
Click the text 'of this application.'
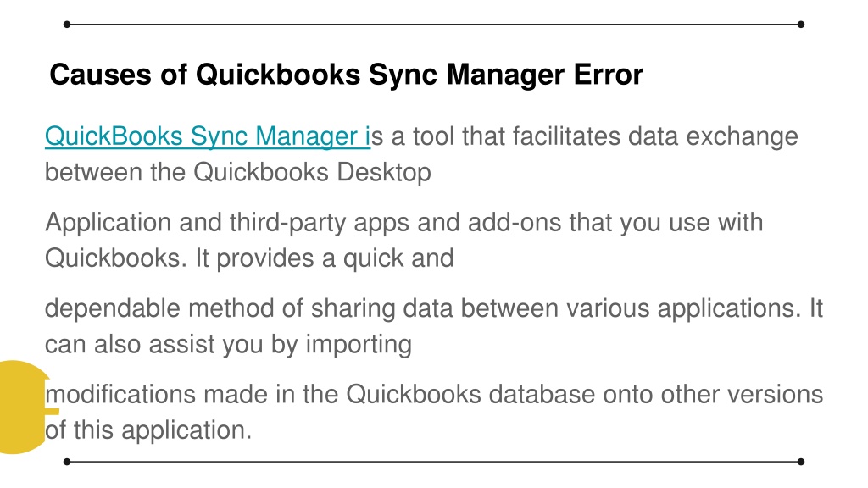pyautogui.click(x=148, y=430)
